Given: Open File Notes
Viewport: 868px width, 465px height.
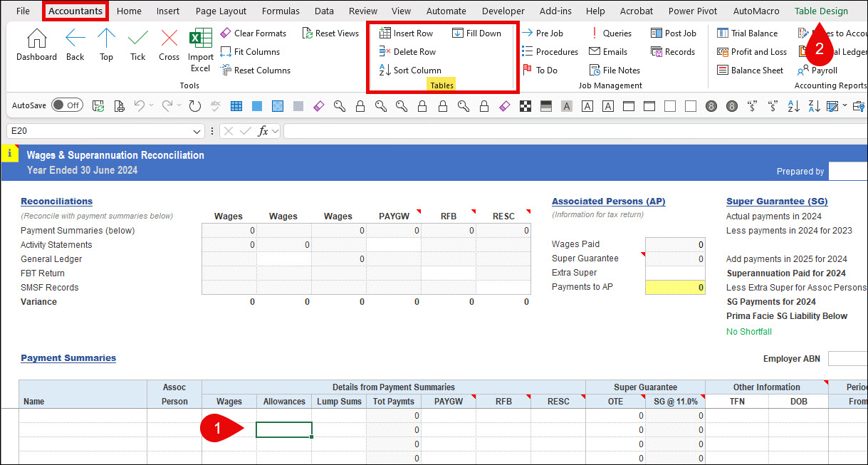Looking at the screenshot, I should point(615,70).
